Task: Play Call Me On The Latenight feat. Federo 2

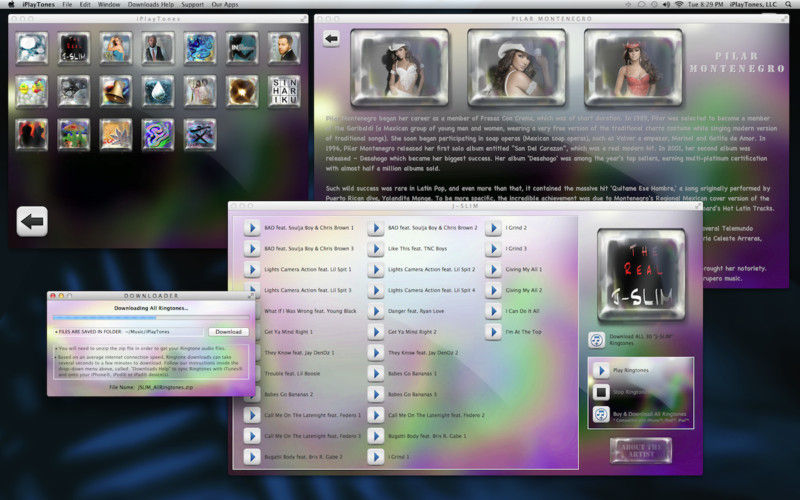Action: [x=376, y=415]
